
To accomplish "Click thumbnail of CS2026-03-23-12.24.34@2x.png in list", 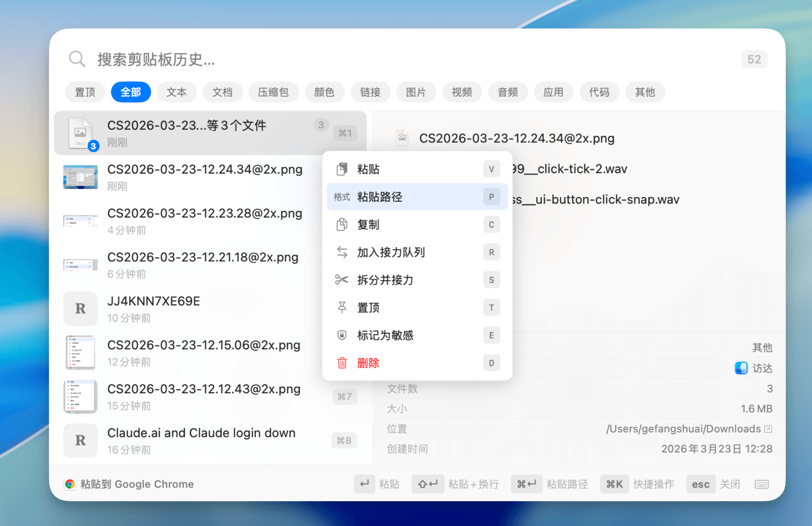I will point(80,177).
